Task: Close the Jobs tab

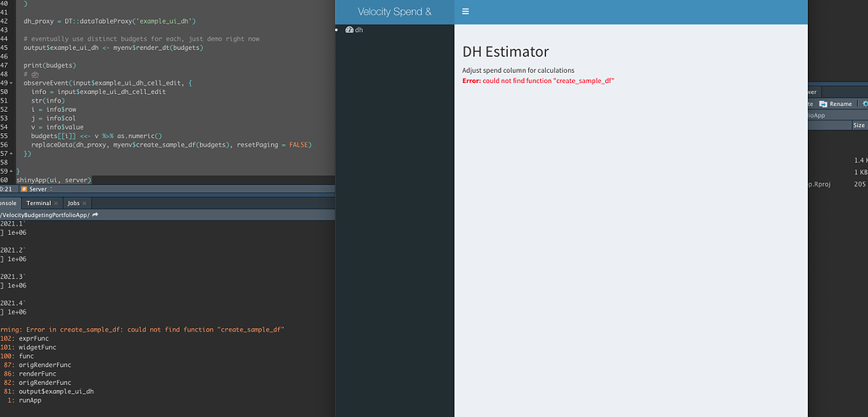Action: 84,203
